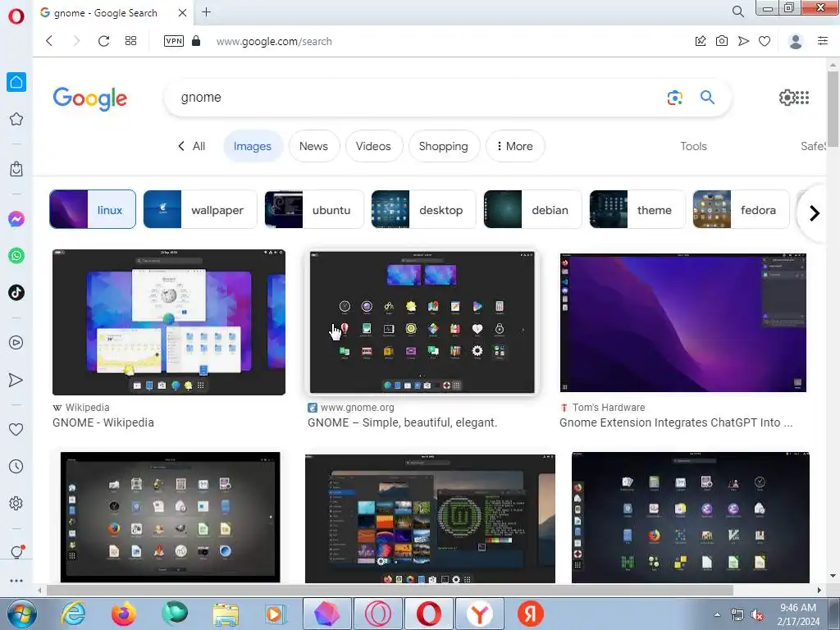
Task: Close the gnome Google Search tab
Action: [182, 12]
